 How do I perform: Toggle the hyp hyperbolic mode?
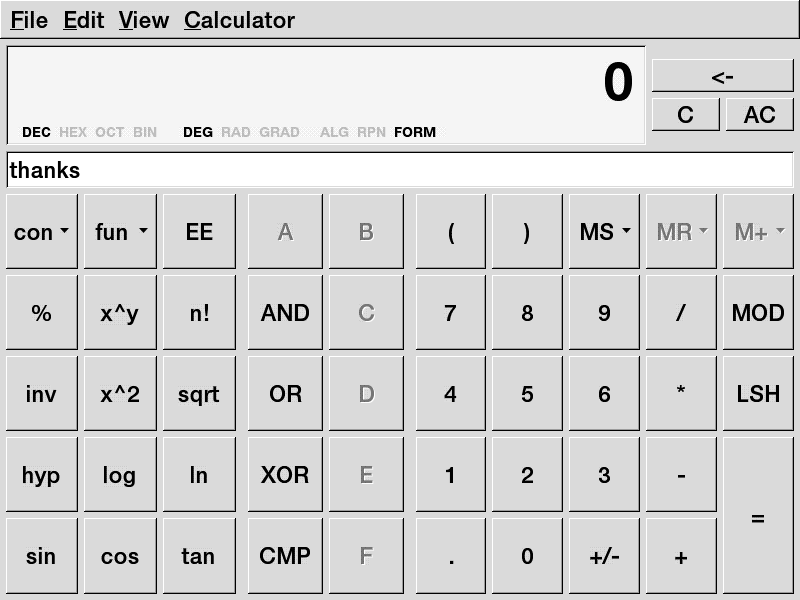click(x=41, y=475)
